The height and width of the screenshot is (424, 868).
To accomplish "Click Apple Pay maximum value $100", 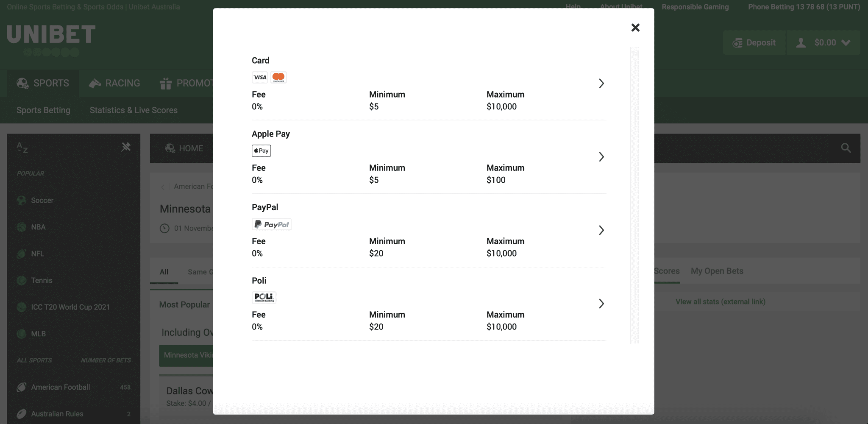I will click(x=496, y=180).
